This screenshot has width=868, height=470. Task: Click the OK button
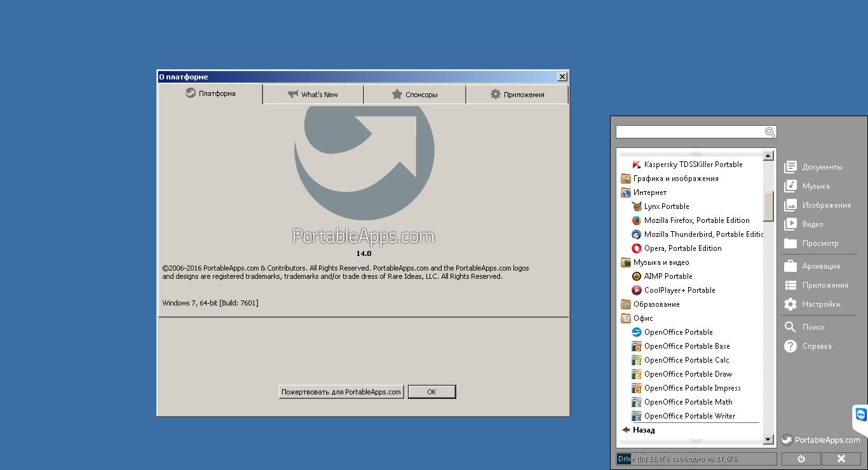431,392
